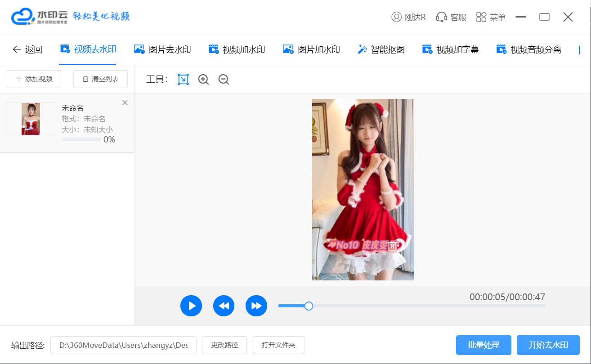This screenshot has height=364, width=591.
Task: Select the rectangle selection tool icon
Action: click(x=183, y=80)
